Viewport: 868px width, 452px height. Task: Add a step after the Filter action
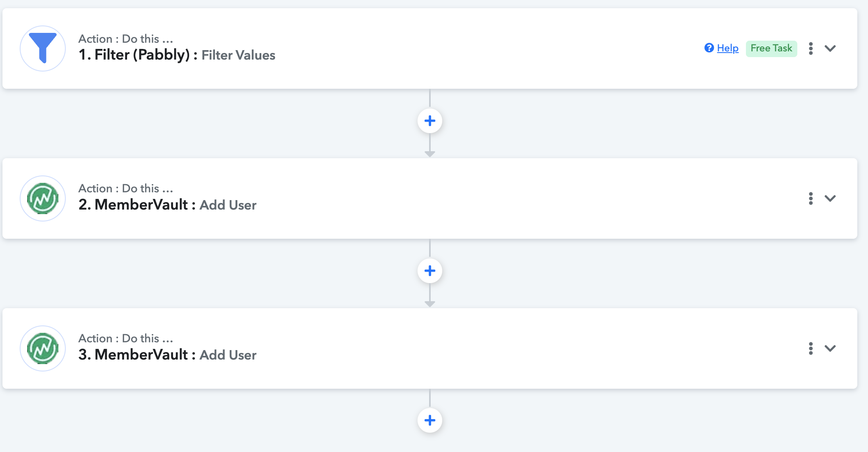(x=430, y=121)
